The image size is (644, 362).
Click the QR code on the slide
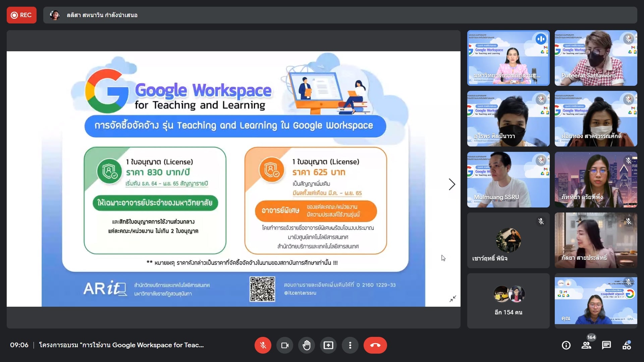coord(262,289)
